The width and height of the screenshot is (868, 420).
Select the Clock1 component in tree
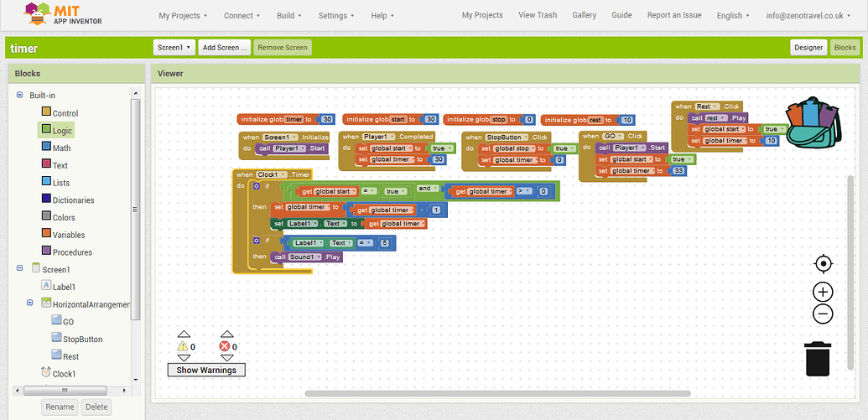click(x=64, y=374)
